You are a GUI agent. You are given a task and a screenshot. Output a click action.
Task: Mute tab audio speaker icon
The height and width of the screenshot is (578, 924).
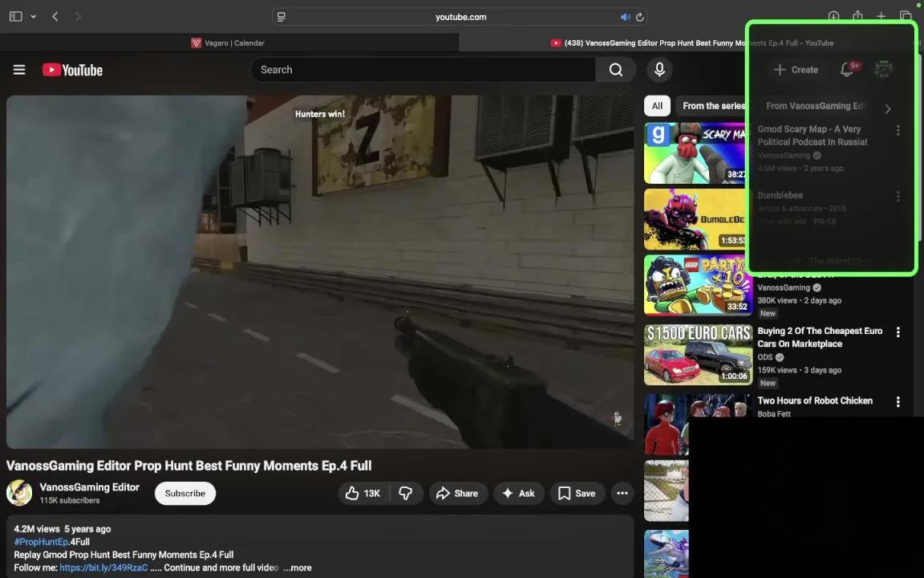point(626,17)
